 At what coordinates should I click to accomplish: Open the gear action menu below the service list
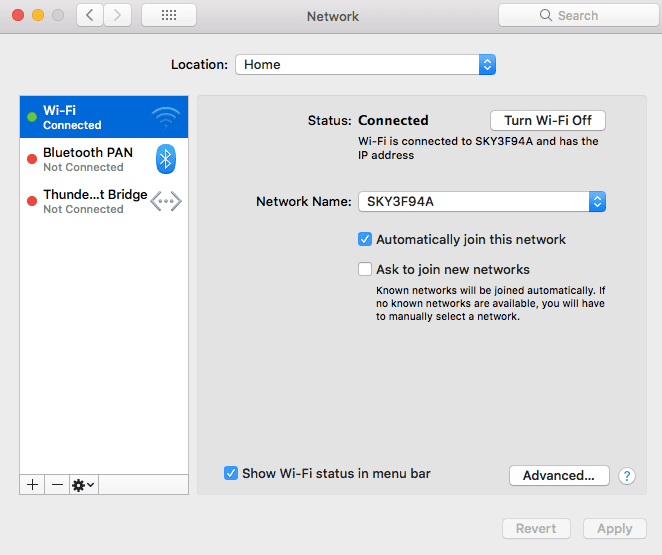[84, 485]
